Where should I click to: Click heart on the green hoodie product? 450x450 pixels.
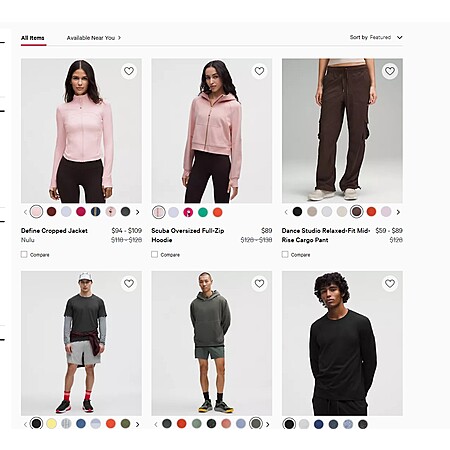click(x=259, y=283)
